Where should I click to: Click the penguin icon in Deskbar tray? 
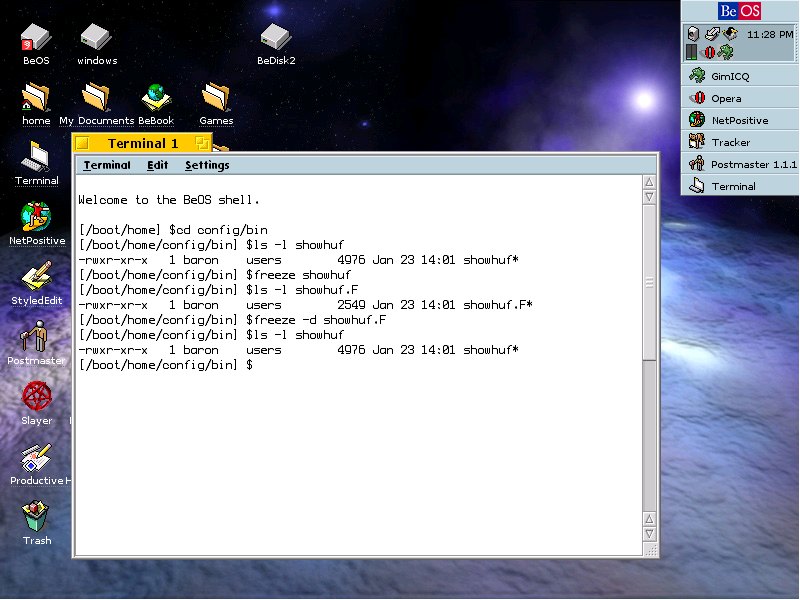730,34
